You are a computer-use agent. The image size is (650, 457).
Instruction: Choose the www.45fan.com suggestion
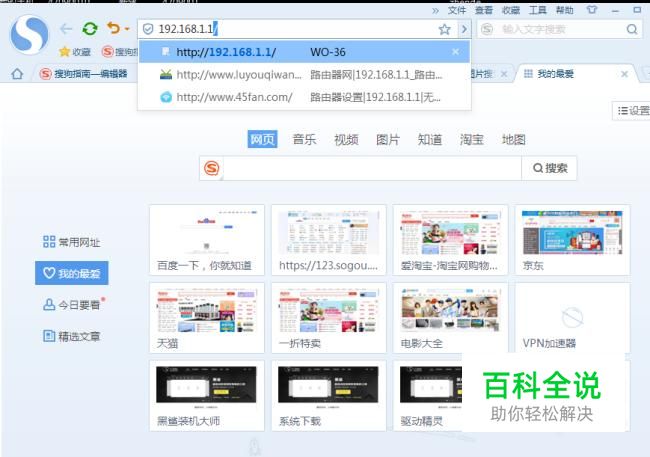[x=304, y=97]
